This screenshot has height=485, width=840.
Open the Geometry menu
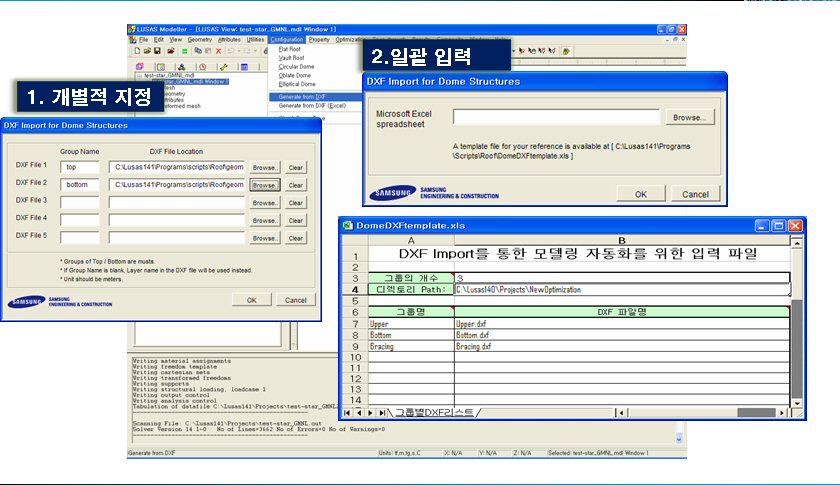click(x=200, y=39)
